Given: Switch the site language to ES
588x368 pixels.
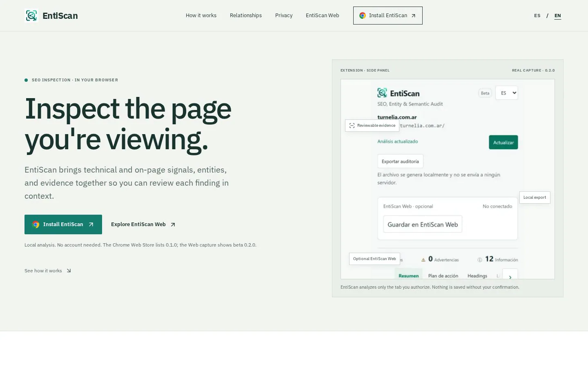Looking at the screenshot, I should pos(537,16).
